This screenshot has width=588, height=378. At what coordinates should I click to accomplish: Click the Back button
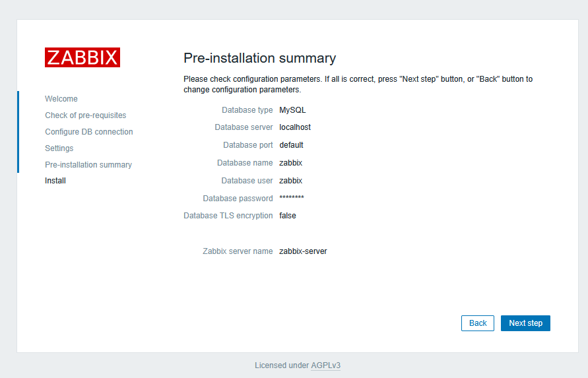point(478,323)
